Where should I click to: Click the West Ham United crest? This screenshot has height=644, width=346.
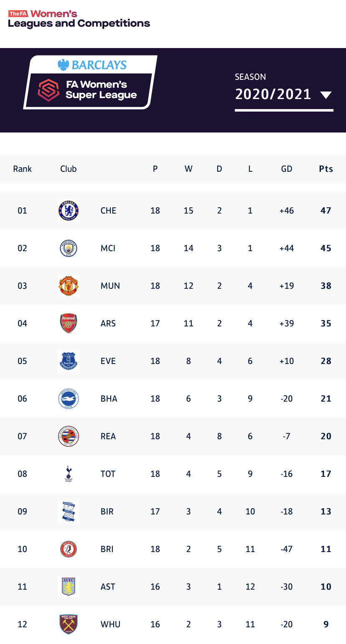tap(69, 624)
